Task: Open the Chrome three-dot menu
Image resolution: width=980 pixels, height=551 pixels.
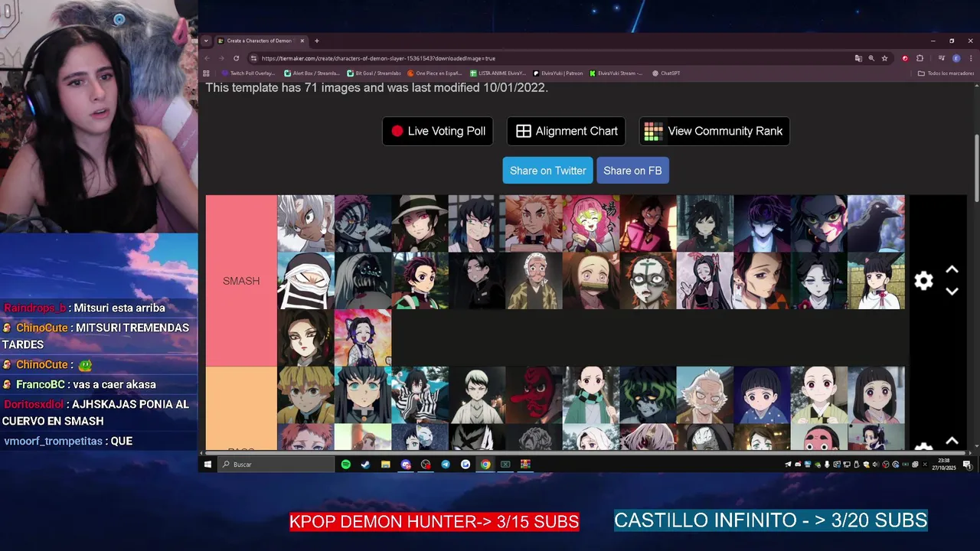Action: click(971, 58)
